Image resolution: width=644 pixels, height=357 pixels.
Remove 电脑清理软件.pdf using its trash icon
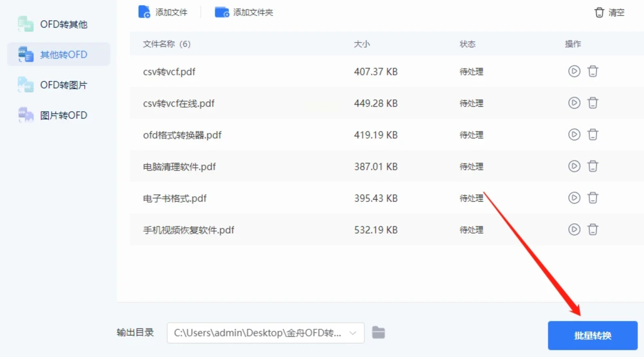593,166
